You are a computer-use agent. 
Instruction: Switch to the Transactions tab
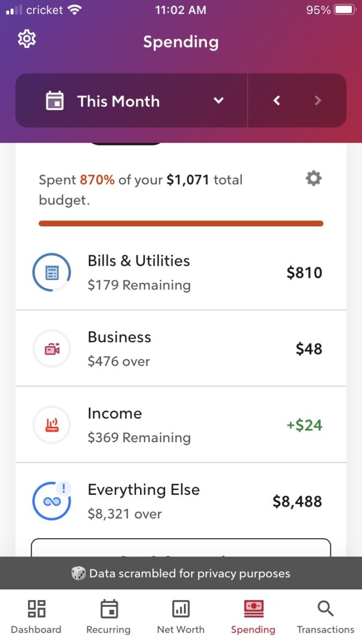[x=325, y=614]
